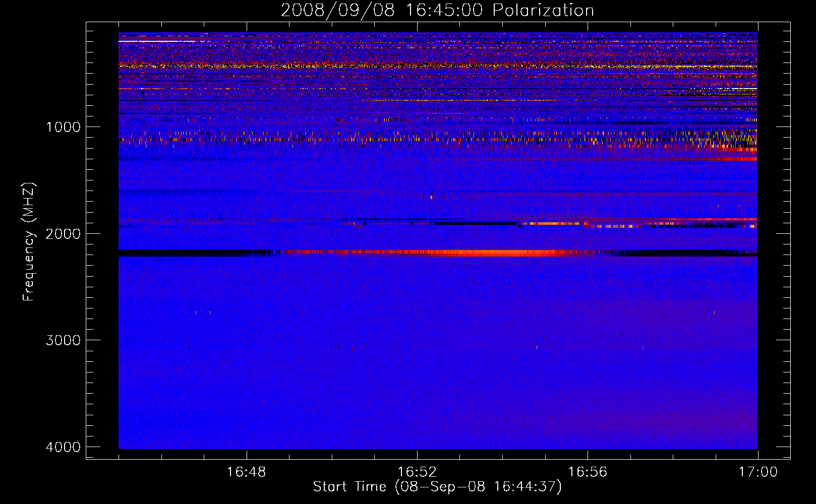Click the 16:56 time tick label
This screenshot has width=816, height=504.
click(x=588, y=472)
